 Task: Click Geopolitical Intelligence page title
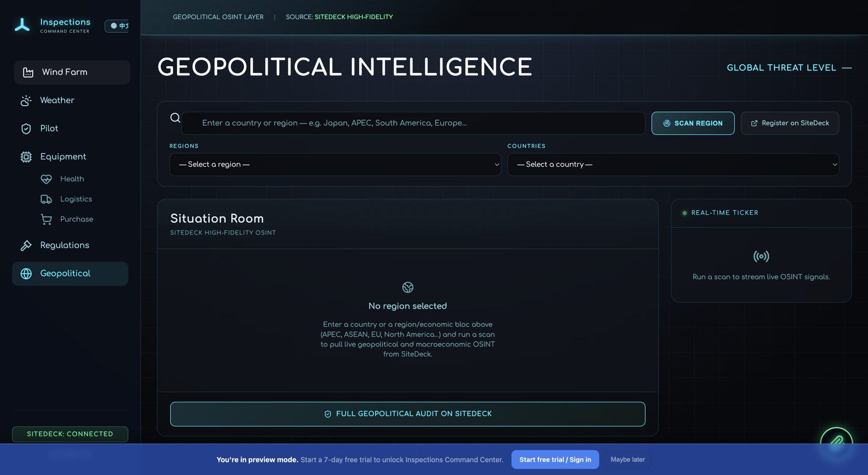pos(345,67)
